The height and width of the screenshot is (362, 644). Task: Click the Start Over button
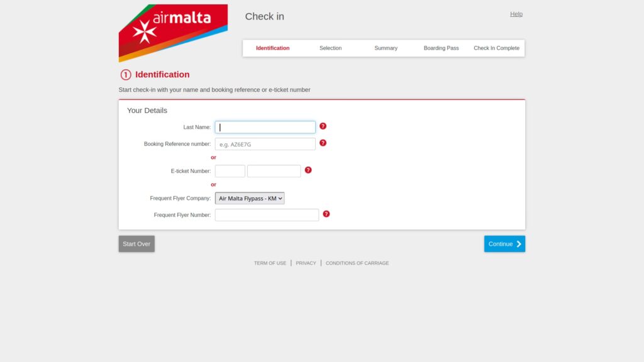tap(136, 244)
